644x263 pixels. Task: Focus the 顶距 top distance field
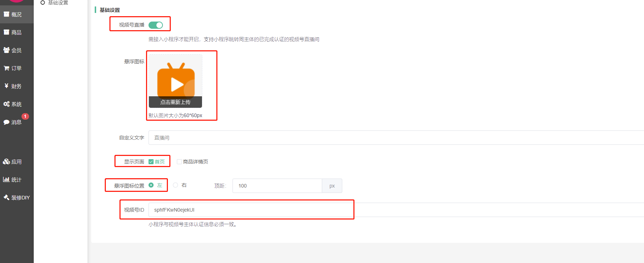point(277,186)
